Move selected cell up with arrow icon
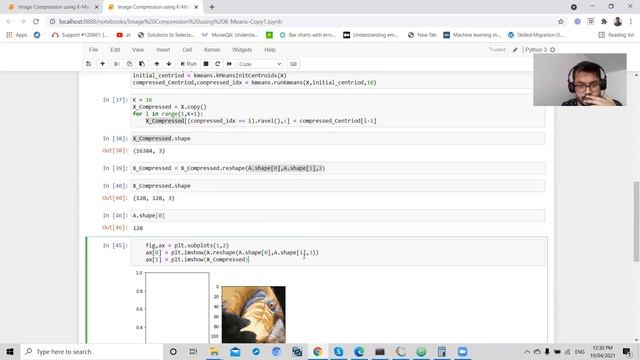Image resolution: width=640 pixels, height=360 pixels. (x=156, y=64)
